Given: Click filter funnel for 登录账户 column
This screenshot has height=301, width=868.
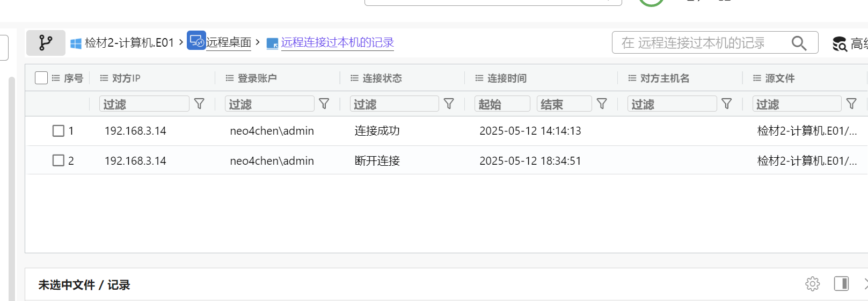Looking at the screenshot, I should 324,104.
